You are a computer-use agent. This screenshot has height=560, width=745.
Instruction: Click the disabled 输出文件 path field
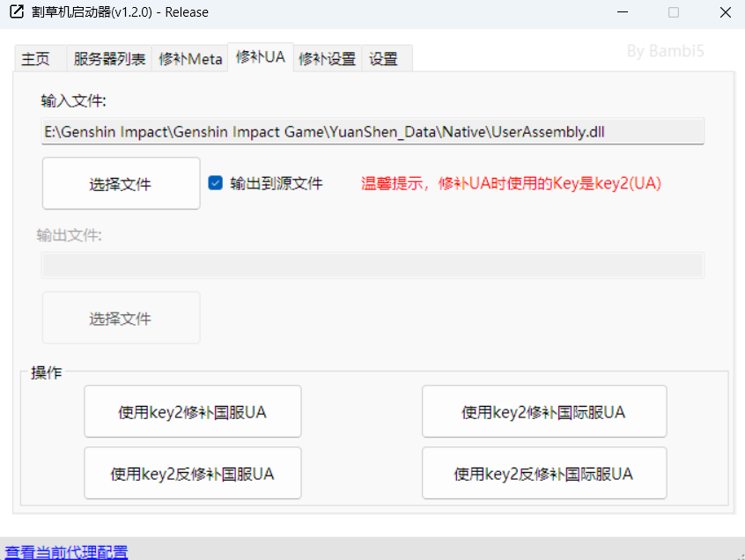(x=372, y=265)
